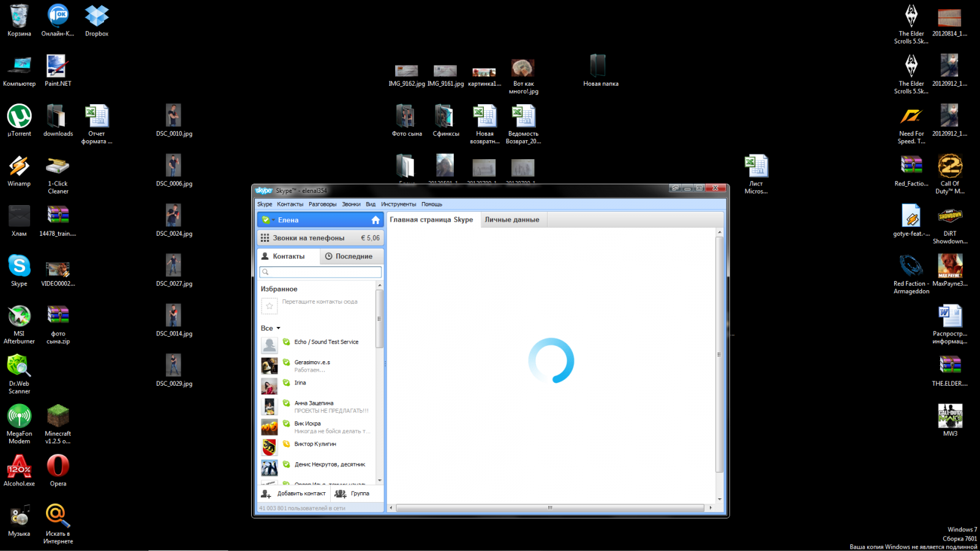Click the create group icon
Viewport: 980px width, 551px height.
coord(341,493)
